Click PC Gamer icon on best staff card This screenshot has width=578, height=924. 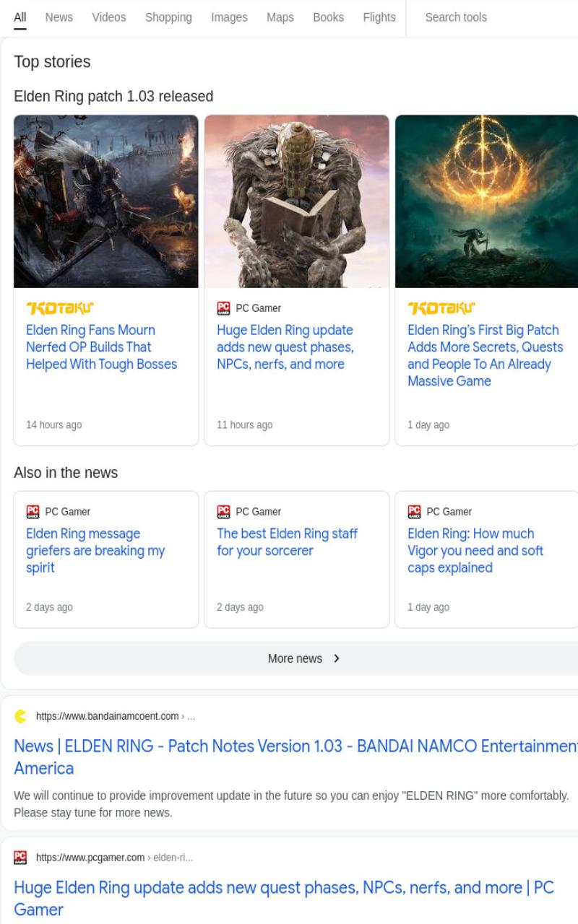click(x=223, y=512)
